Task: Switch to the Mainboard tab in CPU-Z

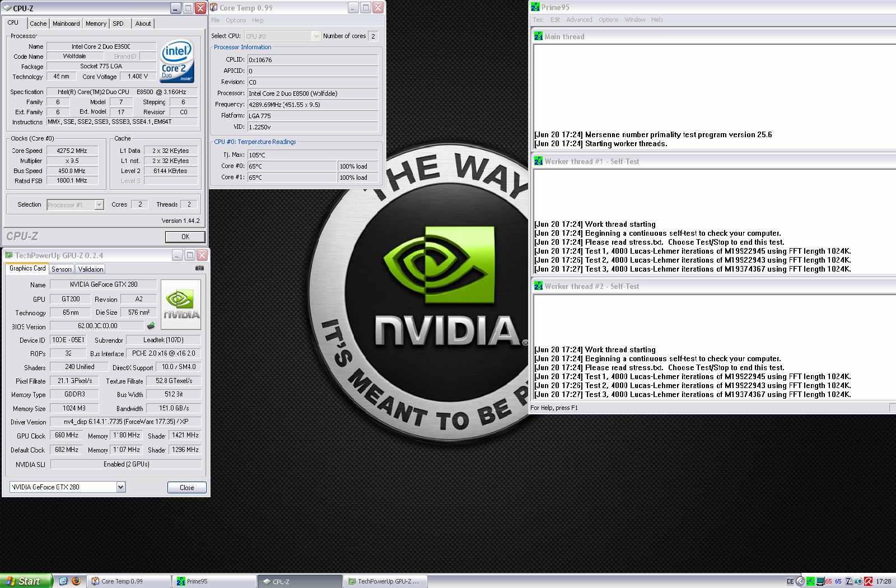Action: [x=66, y=24]
